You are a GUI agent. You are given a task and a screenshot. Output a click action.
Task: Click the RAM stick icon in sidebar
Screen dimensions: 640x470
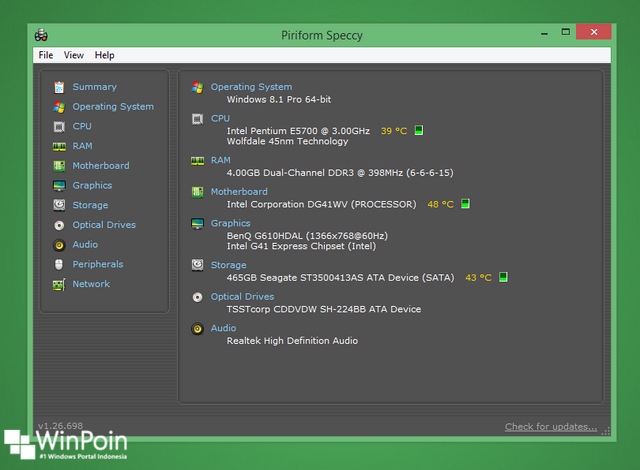point(59,146)
